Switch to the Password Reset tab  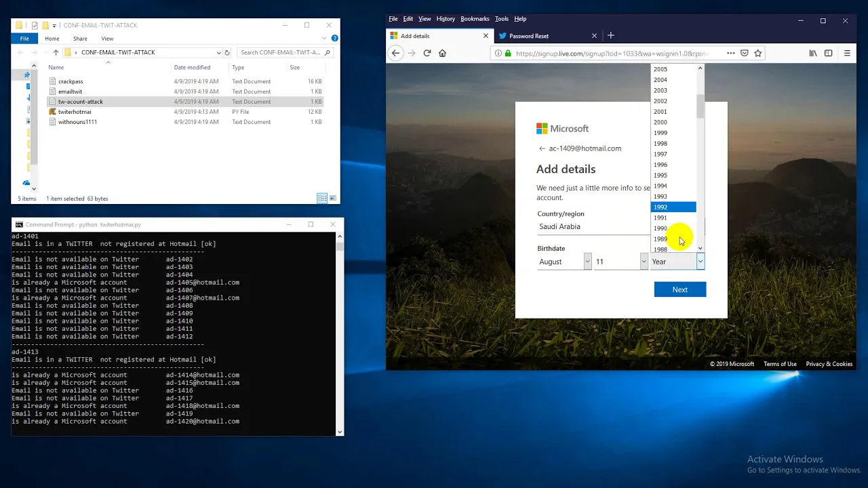click(x=548, y=36)
